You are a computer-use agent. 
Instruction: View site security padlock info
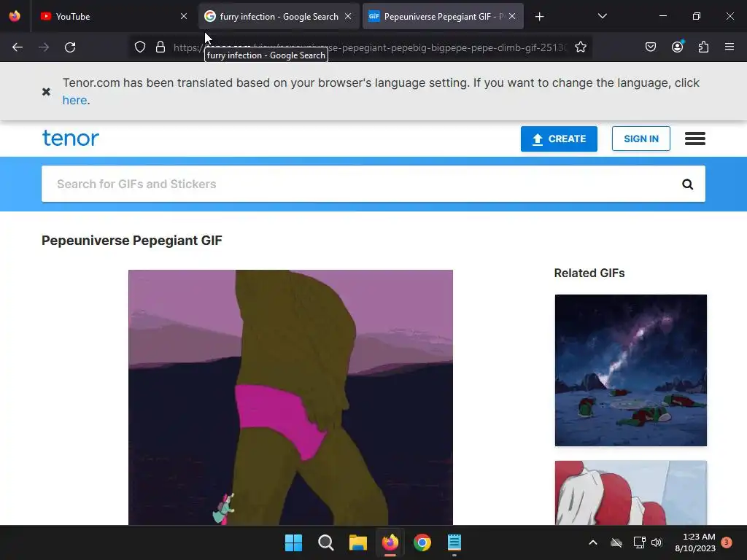[160, 47]
